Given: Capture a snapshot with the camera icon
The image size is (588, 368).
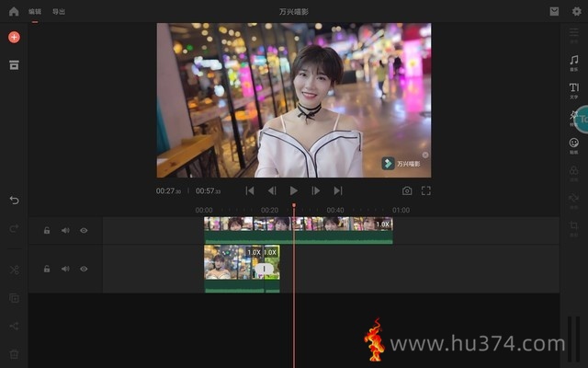Looking at the screenshot, I should [407, 190].
